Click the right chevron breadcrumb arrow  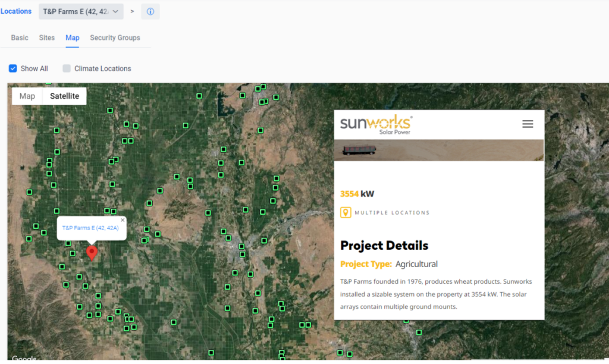(132, 11)
